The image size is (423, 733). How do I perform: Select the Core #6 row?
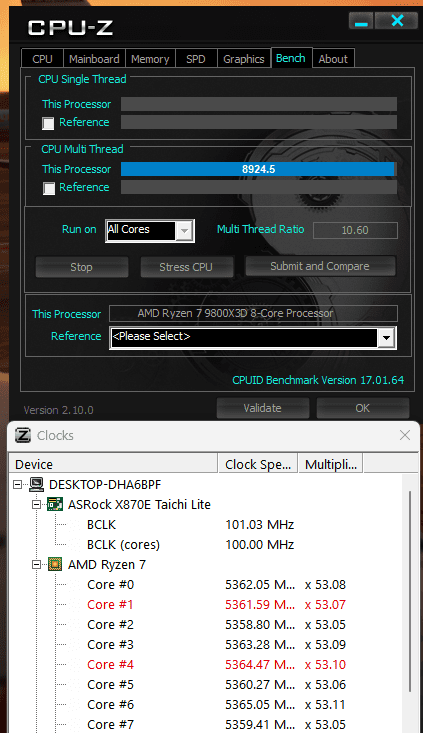point(206,704)
